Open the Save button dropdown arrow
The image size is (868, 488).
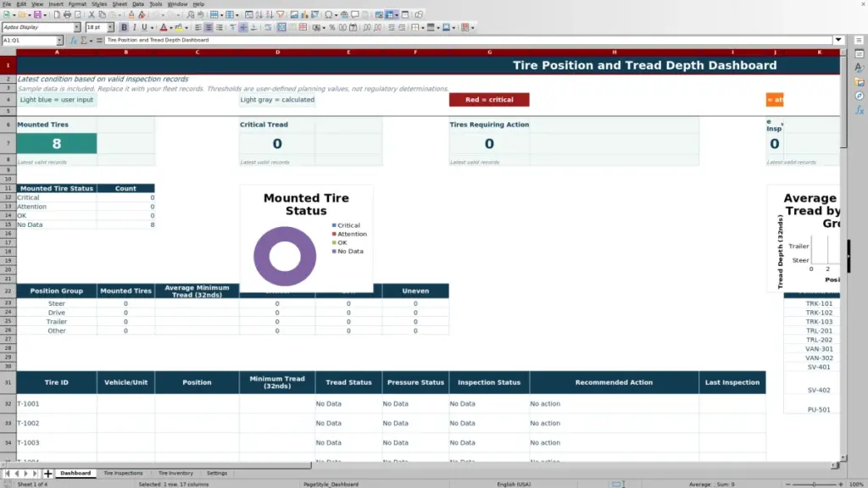click(45, 14)
